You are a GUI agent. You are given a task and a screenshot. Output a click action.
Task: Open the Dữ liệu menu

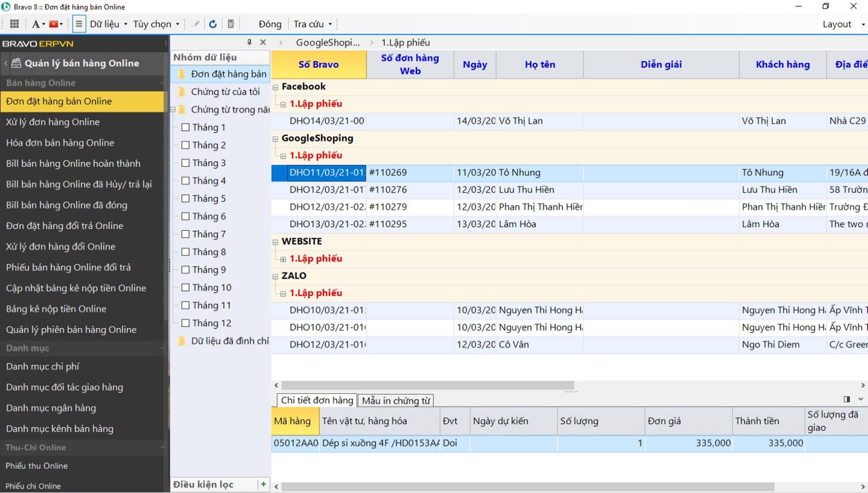coord(109,24)
